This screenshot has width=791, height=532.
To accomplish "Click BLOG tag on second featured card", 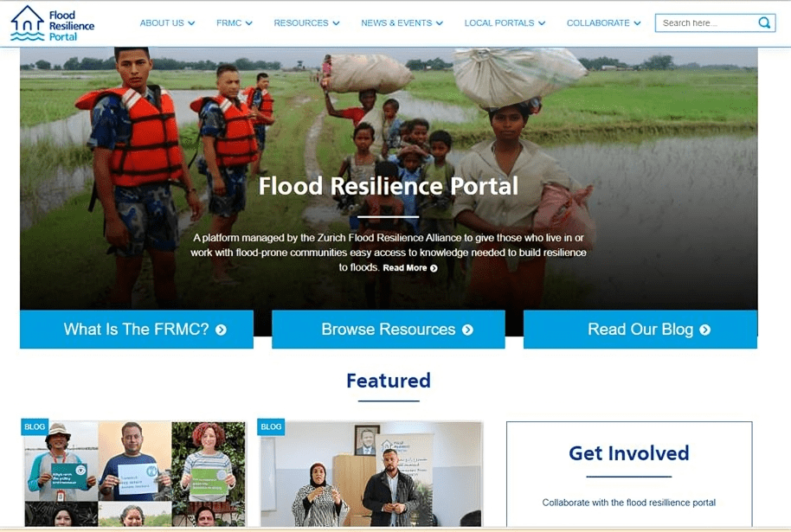I will click(x=271, y=426).
